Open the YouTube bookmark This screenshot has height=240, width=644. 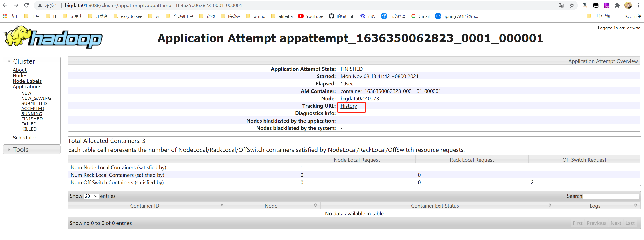[x=311, y=16]
